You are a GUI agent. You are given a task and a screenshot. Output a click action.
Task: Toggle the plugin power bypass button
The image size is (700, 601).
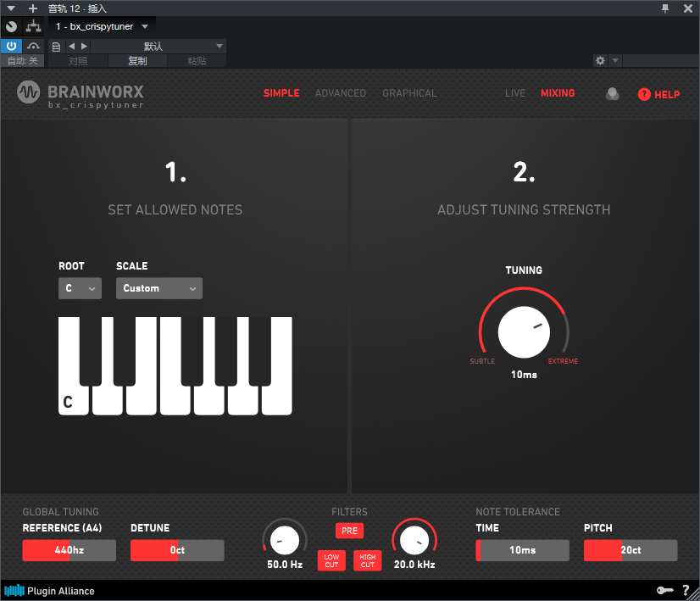pyautogui.click(x=12, y=46)
